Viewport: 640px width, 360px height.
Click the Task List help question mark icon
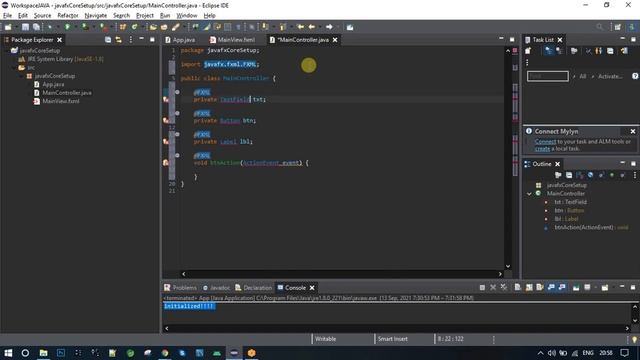[x=635, y=76]
